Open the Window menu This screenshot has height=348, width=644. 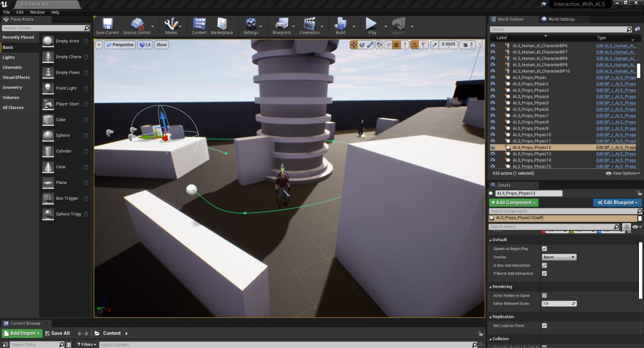click(x=37, y=12)
